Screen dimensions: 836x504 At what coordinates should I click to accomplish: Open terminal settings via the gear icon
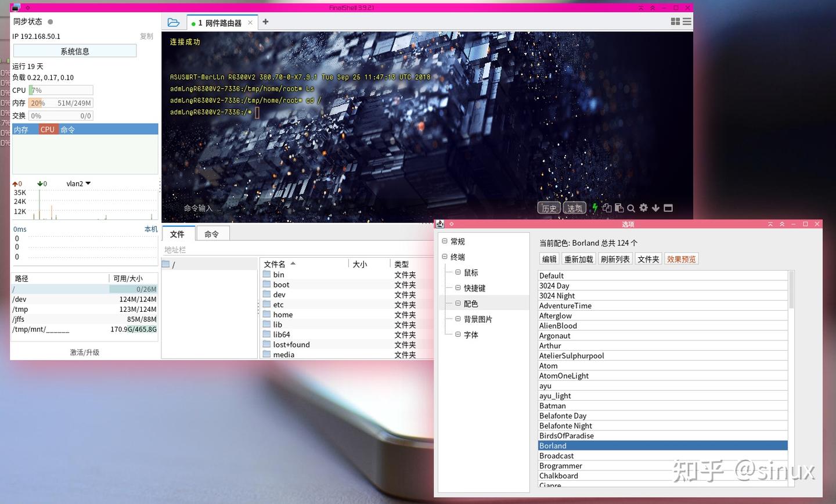643,207
